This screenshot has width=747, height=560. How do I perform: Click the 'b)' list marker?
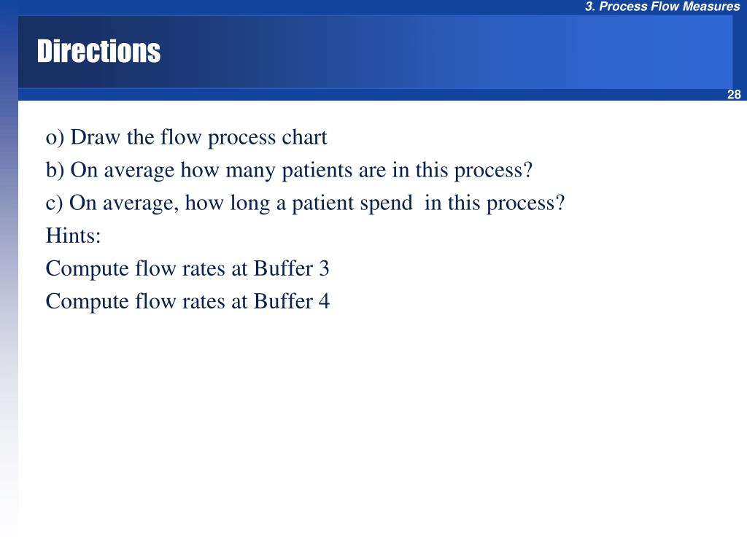coord(55,171)
